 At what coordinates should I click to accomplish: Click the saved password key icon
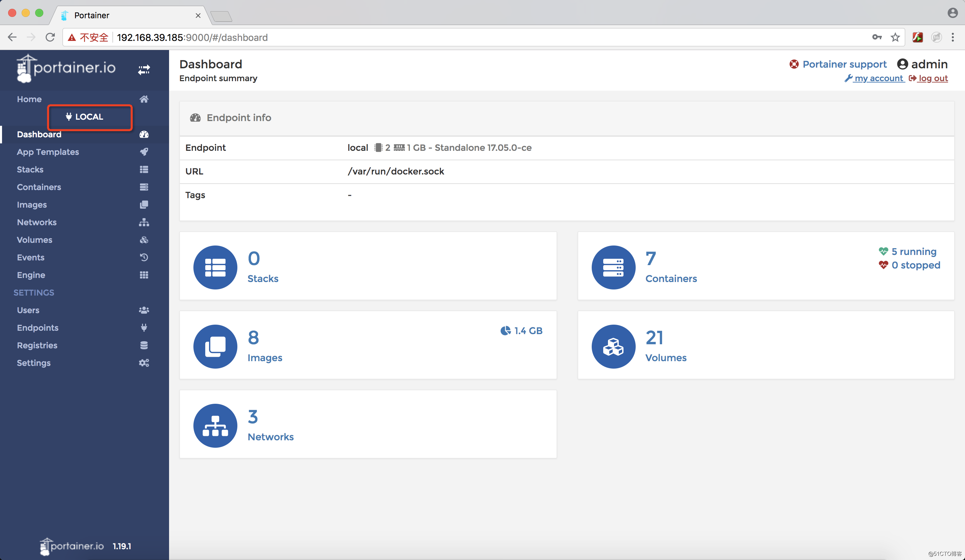click(877, 37)
